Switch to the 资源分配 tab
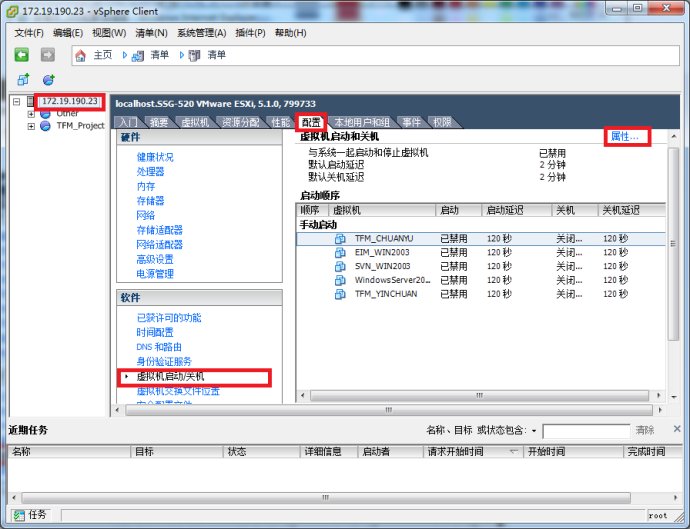Viewport: 690px width, 529px height. point(240,122)
